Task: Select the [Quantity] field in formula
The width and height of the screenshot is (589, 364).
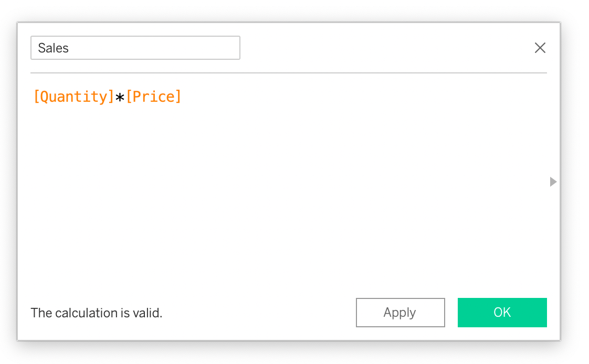Action: pyautogui.click(x=73, y=97)
